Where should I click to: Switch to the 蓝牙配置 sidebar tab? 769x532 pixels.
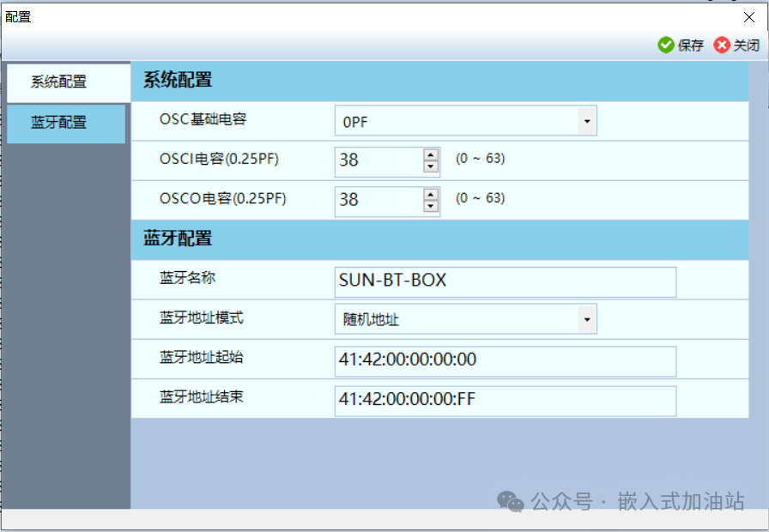pos(65,124)
